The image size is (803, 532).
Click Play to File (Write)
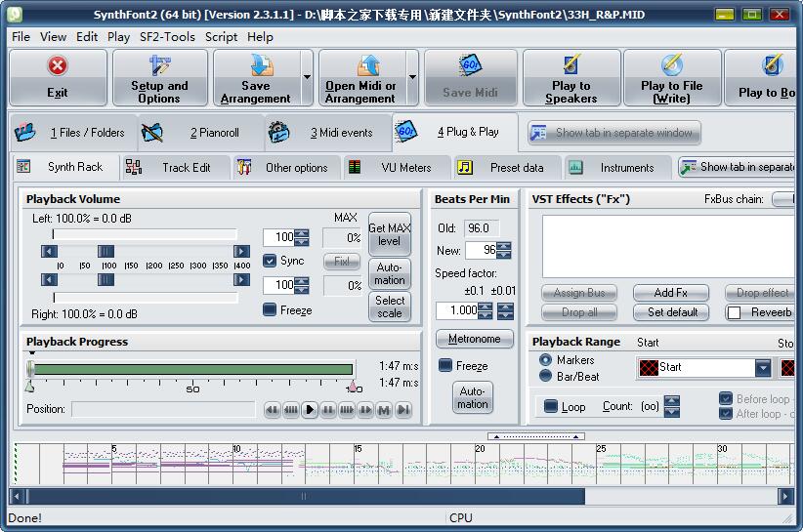tap(671, 78)
